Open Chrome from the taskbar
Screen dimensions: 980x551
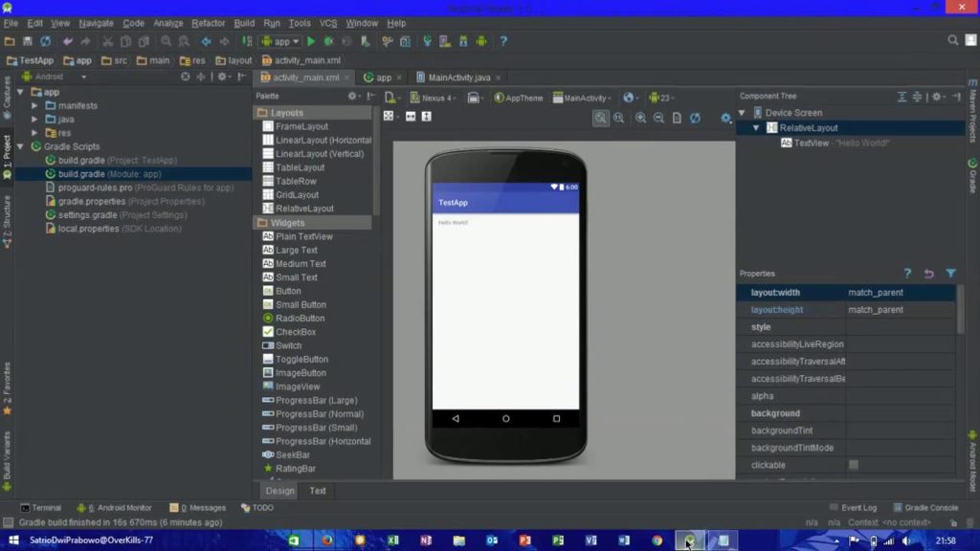click(657, 540)
